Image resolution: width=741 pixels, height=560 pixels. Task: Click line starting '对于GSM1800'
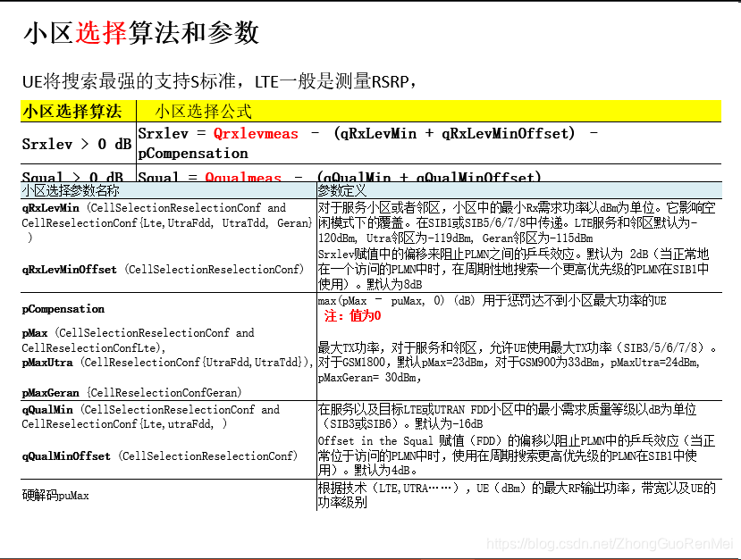509,363
